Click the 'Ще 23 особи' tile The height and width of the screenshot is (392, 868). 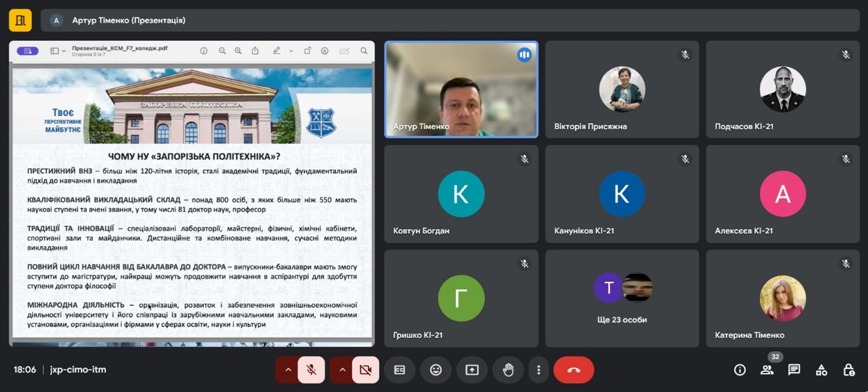tap(622, 298)
